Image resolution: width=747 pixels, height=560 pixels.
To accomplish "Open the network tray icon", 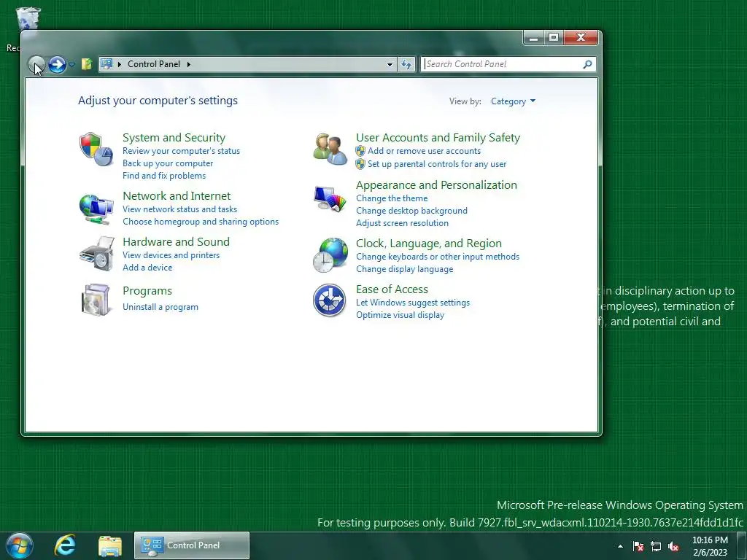I will pos(656,546).
